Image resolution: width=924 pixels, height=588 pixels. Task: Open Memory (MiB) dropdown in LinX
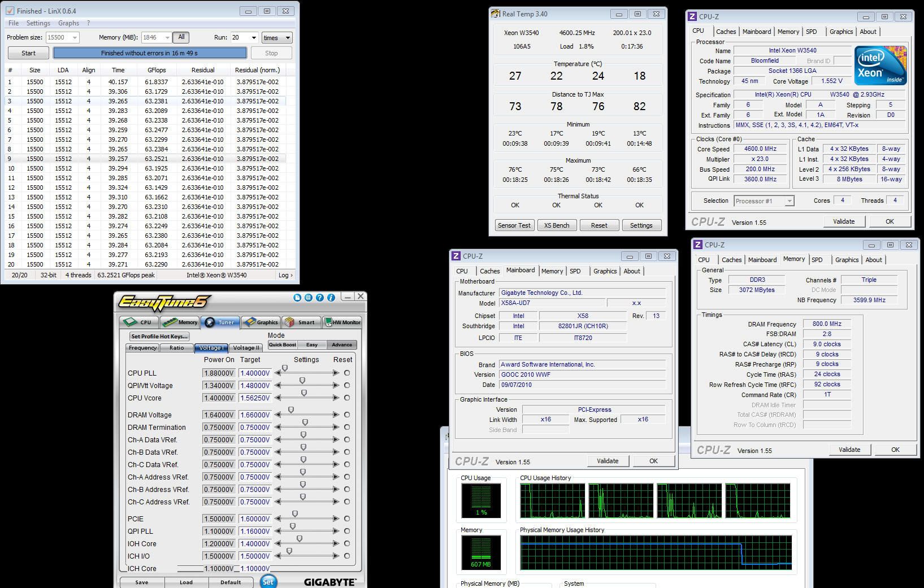(167, 38)
